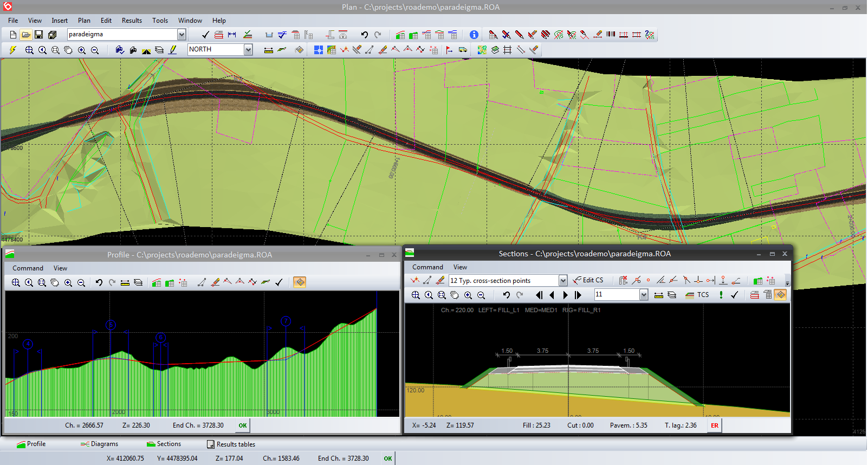Click the Edit CS button
The image size is (868, 465).
pos(588,280)
